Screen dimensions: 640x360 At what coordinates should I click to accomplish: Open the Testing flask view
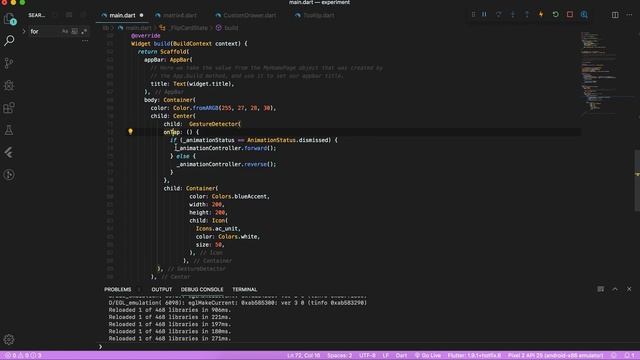pos(9,130)
